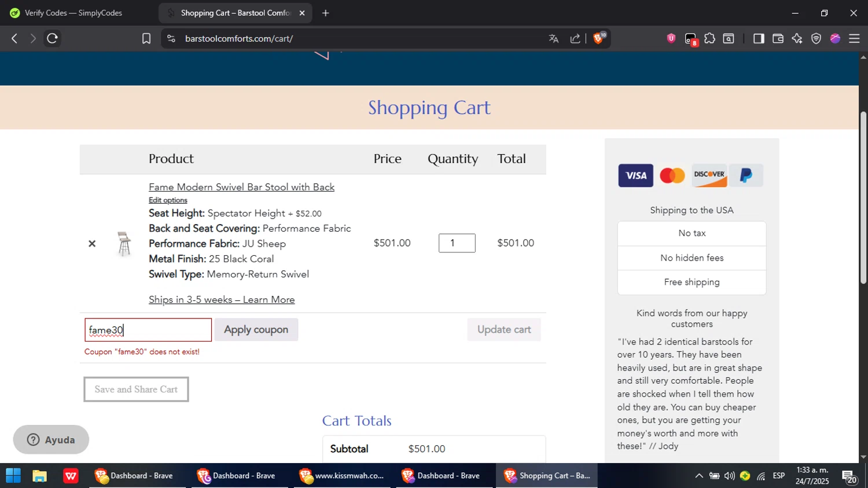Image resolution: width=868 pixels, height=488 pixels.
Task: Switch to Verify Codes SimplyCodes tab
Action: coord(73,13)
